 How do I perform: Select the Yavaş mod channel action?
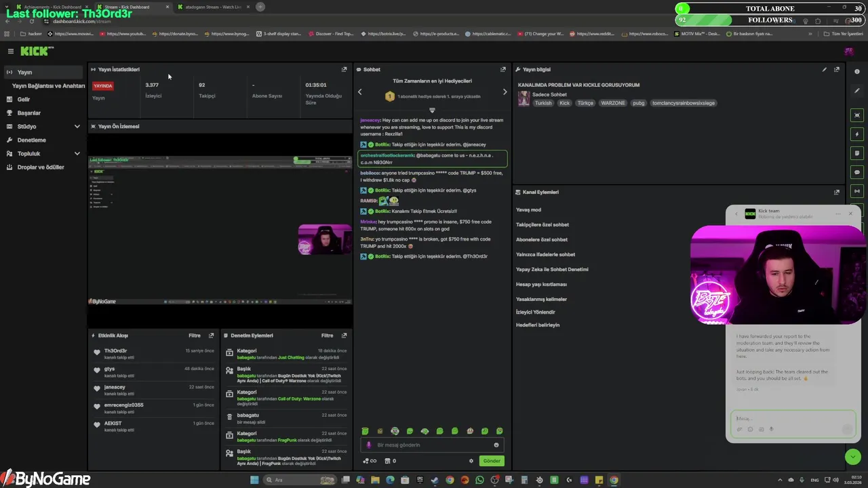click(529, 209)
